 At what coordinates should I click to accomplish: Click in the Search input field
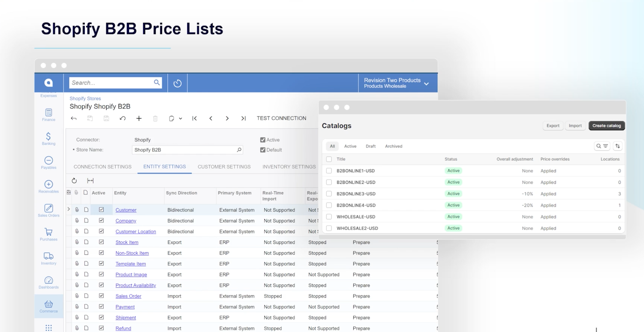[112, 83]
